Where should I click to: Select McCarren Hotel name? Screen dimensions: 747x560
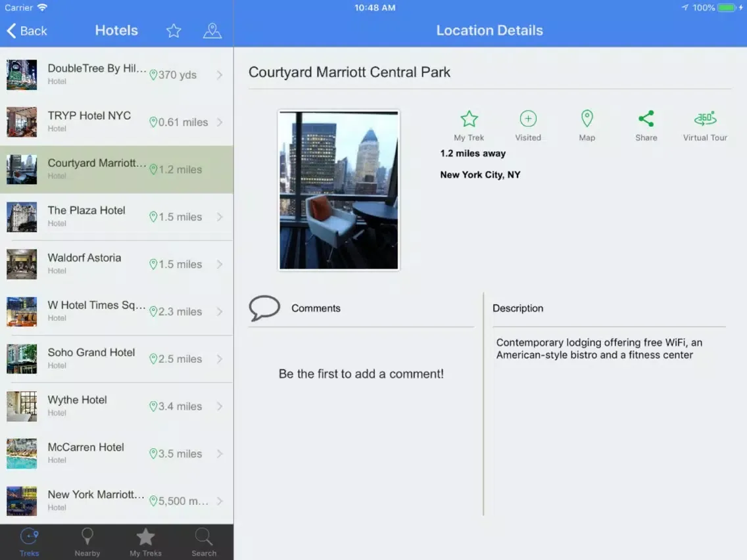point(85,447)
